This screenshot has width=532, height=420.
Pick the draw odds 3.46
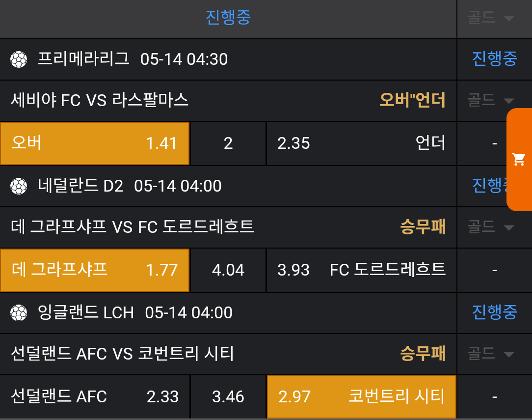coord(228,396)
